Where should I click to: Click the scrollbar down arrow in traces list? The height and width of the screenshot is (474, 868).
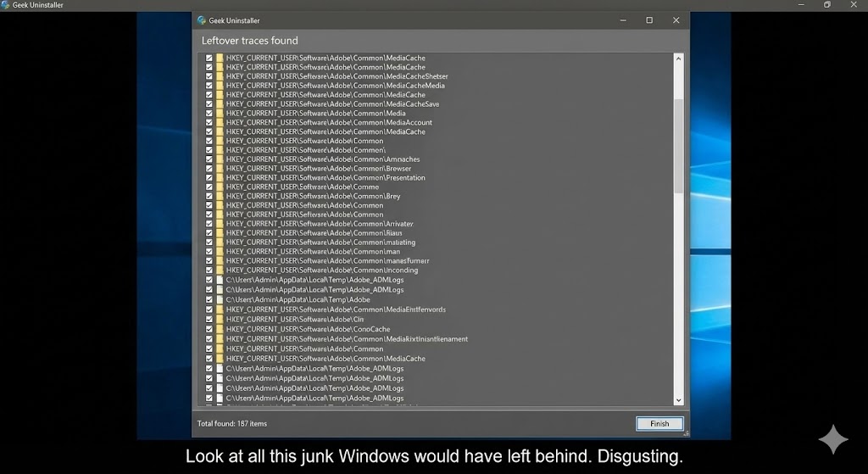tap(678, 400)
